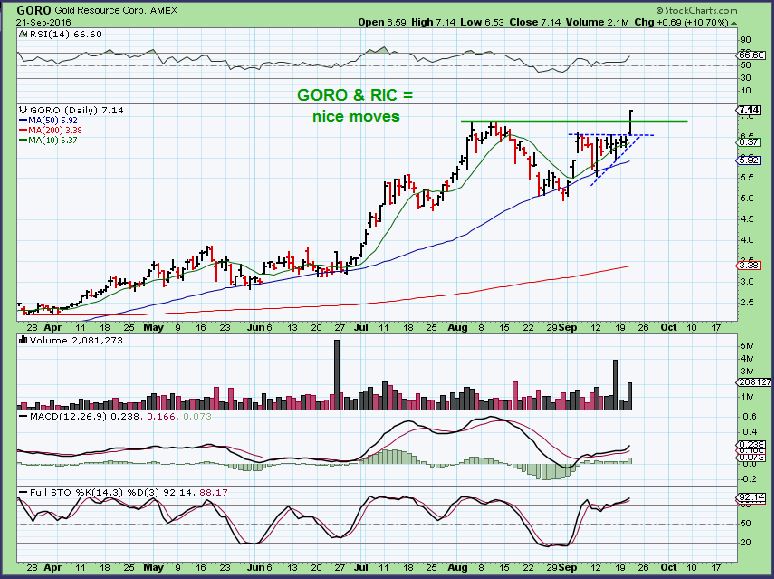Click the MACD histogram value 0.073
This screenshot has width=774, height=579.
point(197,416)
